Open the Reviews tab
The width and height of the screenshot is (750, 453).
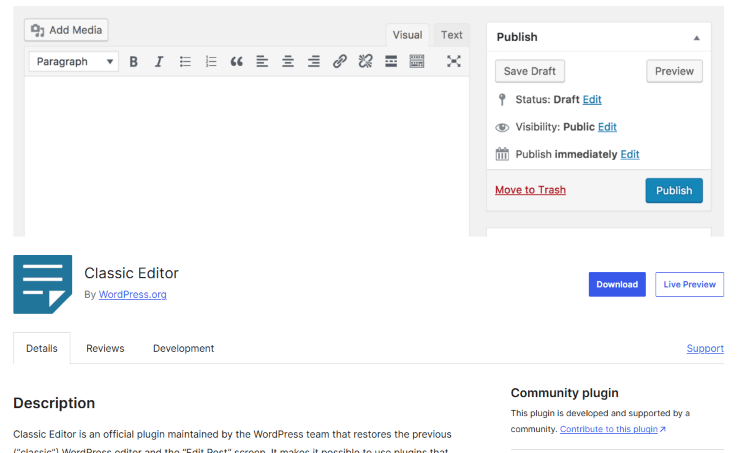pyautogui.click(x=105, y=348)
